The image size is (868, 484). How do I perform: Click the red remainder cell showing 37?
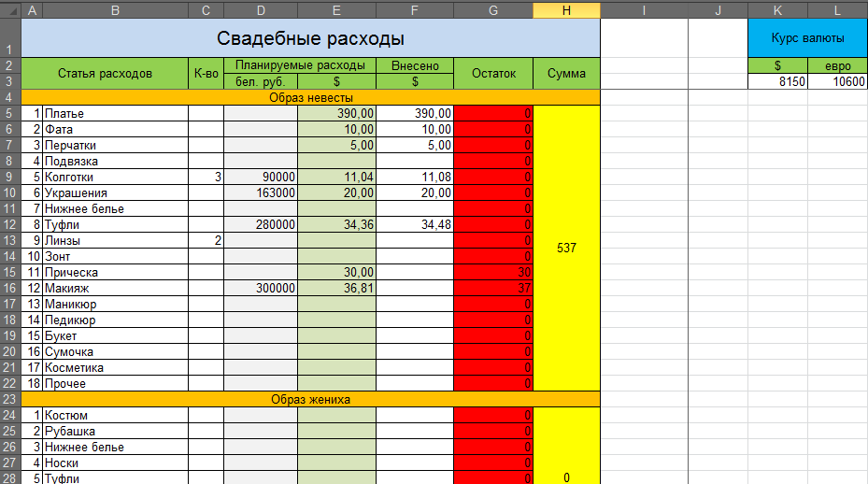493,288
